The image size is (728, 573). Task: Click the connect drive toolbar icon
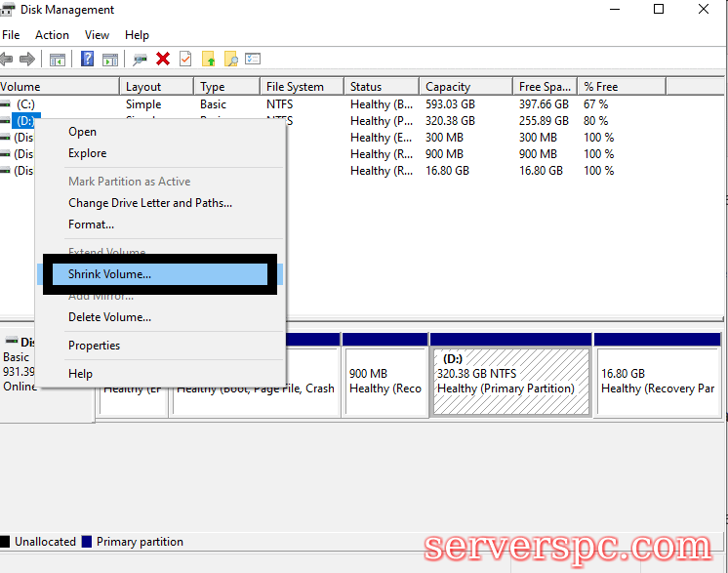141,59
